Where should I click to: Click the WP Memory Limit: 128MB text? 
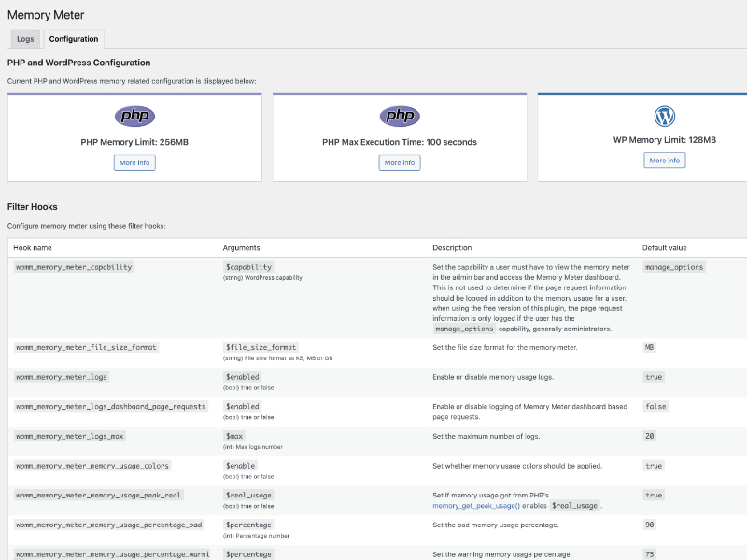665,140
